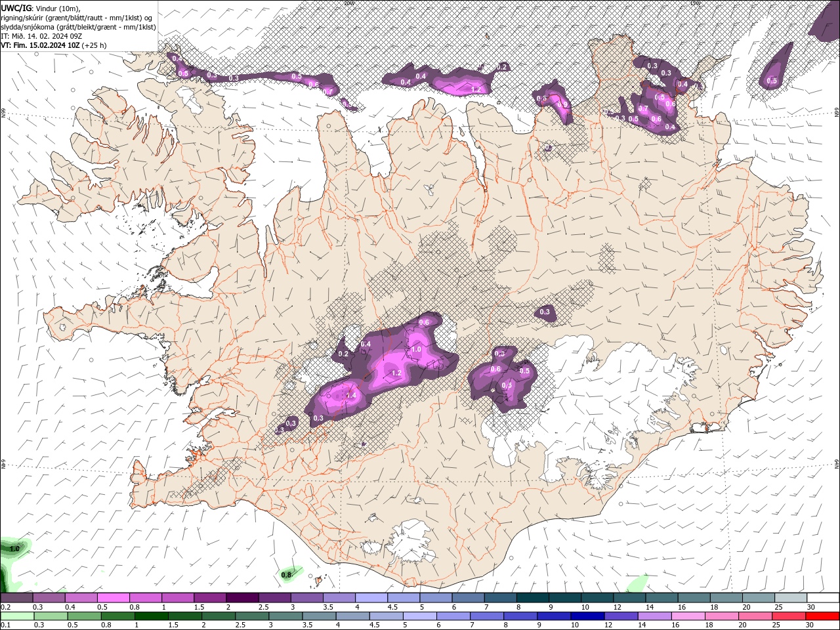Click top legend white swatch after 30
The image size is (840, 630).
[x=823, y=598]
